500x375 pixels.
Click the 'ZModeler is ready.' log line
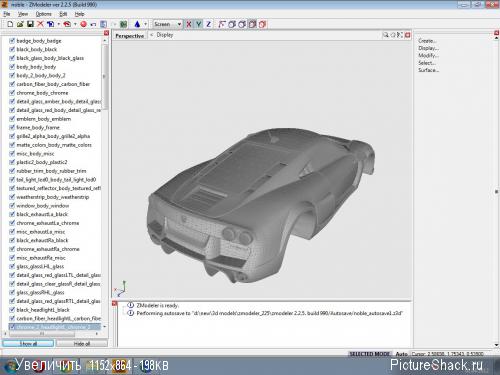click(157, 305)
